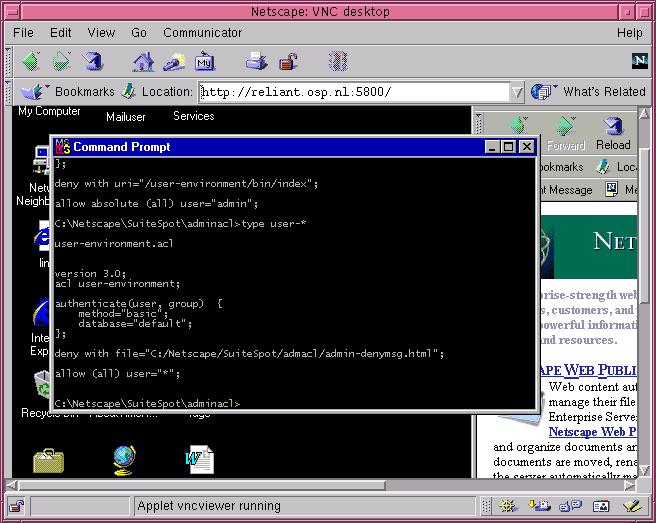Open the Communicator menu
Screen dimensions: 656x523
pos(202,33)
